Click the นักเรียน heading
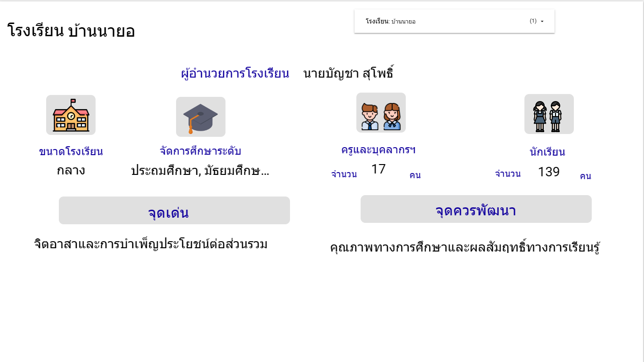The image size is (644, 362). (547, 152)
